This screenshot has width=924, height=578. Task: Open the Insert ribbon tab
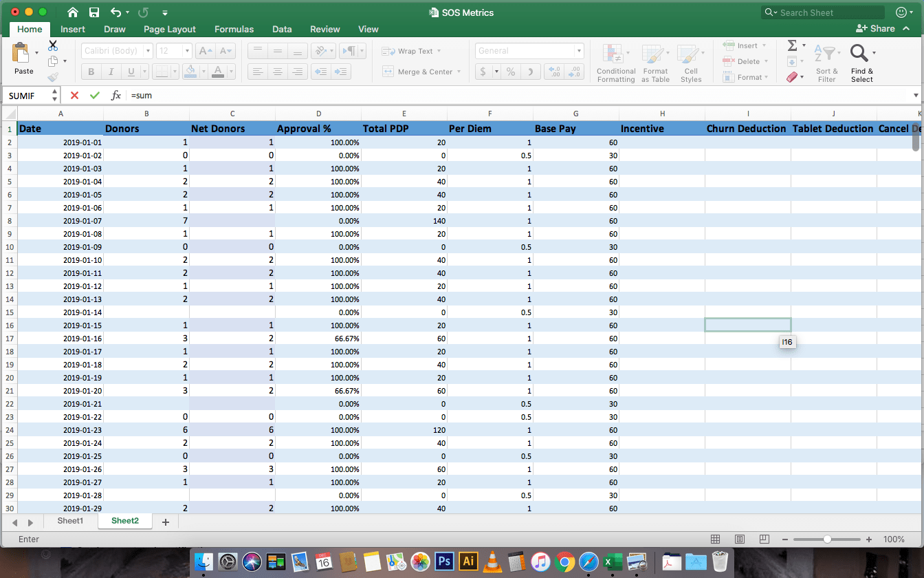pos(73,29)
